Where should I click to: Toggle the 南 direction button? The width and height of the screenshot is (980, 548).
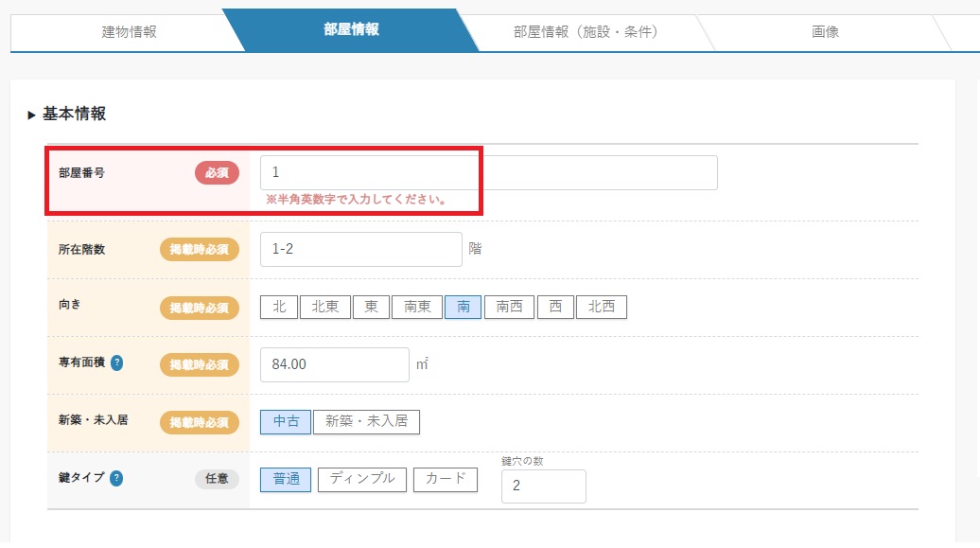tap(464, 307)
